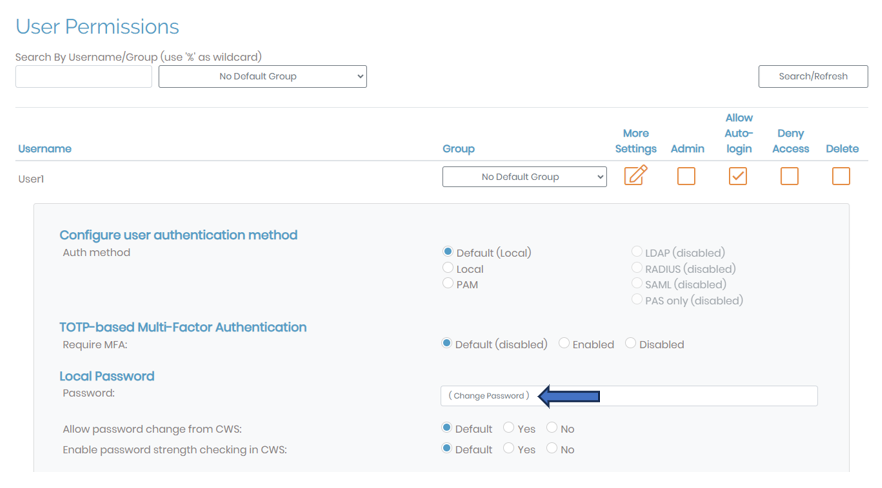Sort by the Username column header
This screenshot has width=882, height=488.
point(45,149)
